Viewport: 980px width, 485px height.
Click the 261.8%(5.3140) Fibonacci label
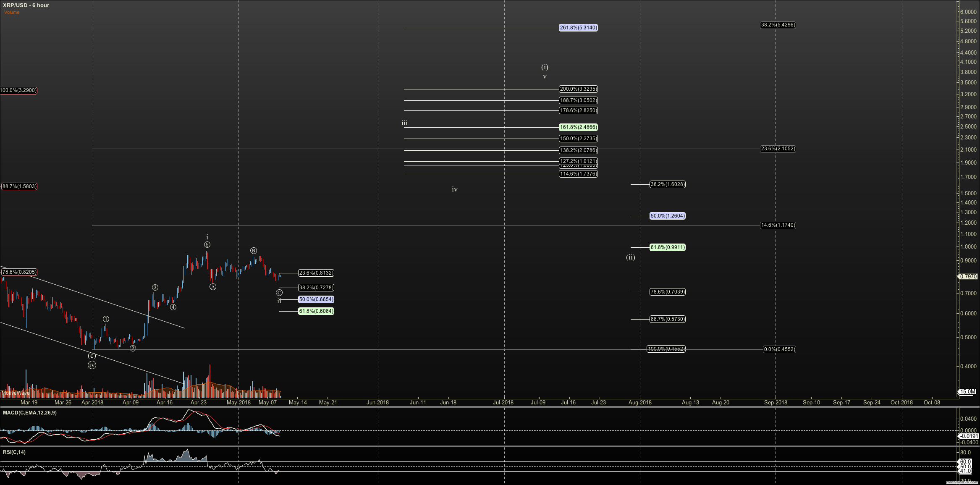(x=578, y=28)
